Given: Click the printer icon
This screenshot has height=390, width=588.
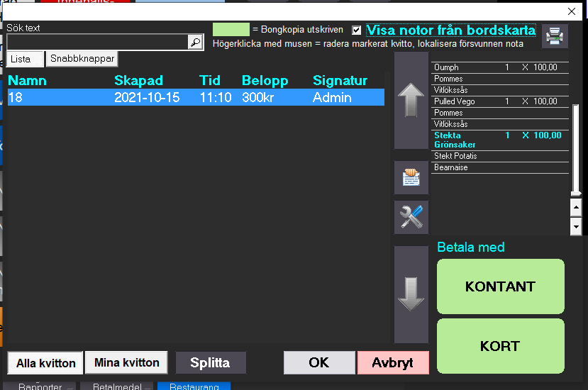Looking at the screenshot, I should 555,36.
